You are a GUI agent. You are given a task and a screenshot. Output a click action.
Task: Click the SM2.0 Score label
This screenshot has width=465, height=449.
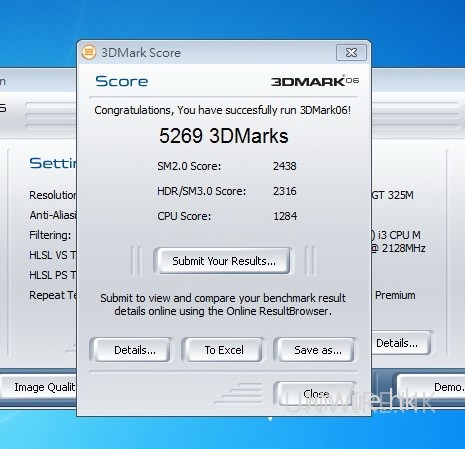tap(189, 166)
